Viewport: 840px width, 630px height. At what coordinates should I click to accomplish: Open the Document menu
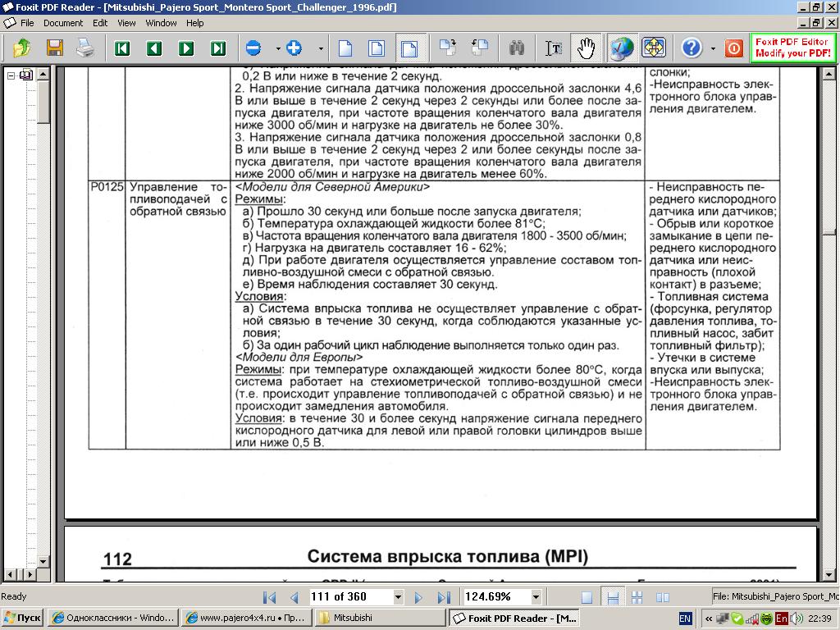click(x=63, y=23)
